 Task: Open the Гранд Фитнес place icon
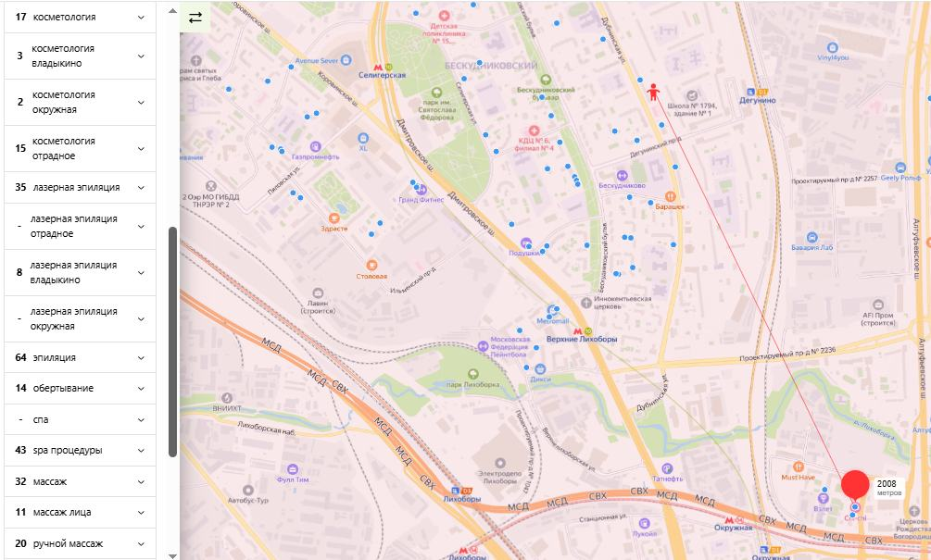[x=421, y=190]
